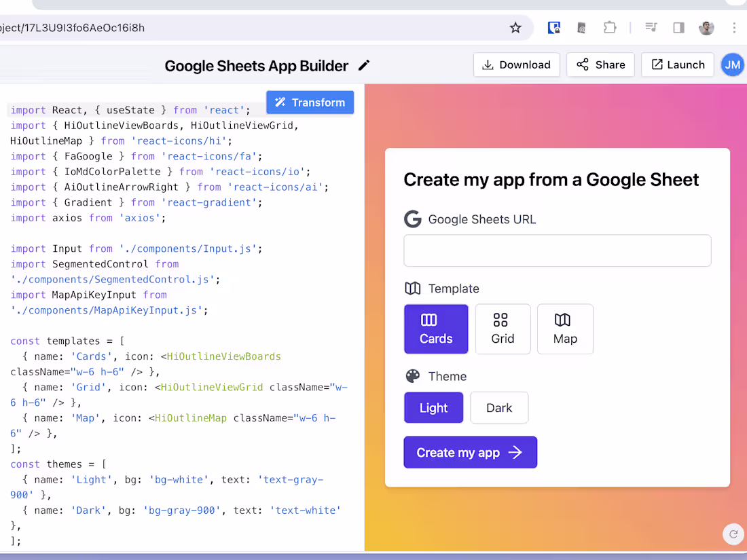Open the JM user avatar
Image resolution: width=747 pixels, height=560 pixels.
[732, 64]
